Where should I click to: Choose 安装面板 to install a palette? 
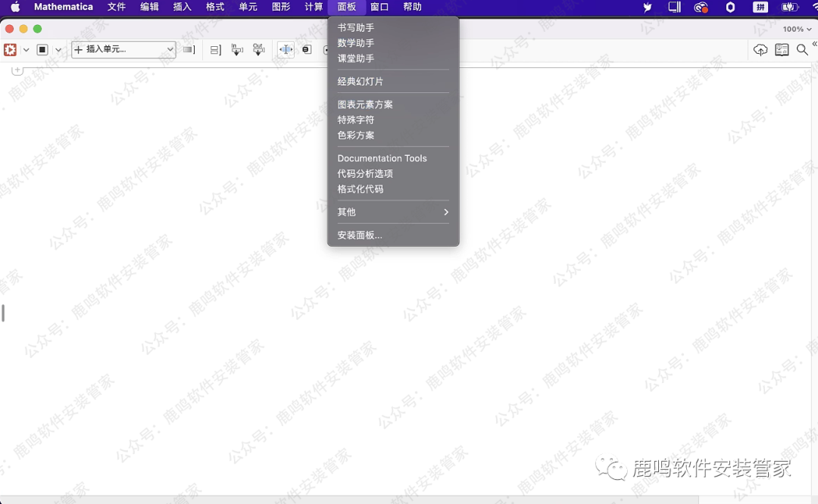tap(359, 235)
